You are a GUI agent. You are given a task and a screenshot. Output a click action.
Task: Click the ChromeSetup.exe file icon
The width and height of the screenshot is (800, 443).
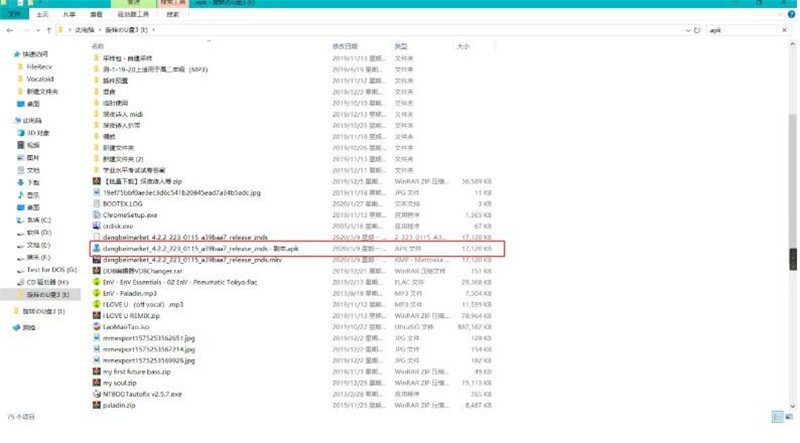point(96,215)
